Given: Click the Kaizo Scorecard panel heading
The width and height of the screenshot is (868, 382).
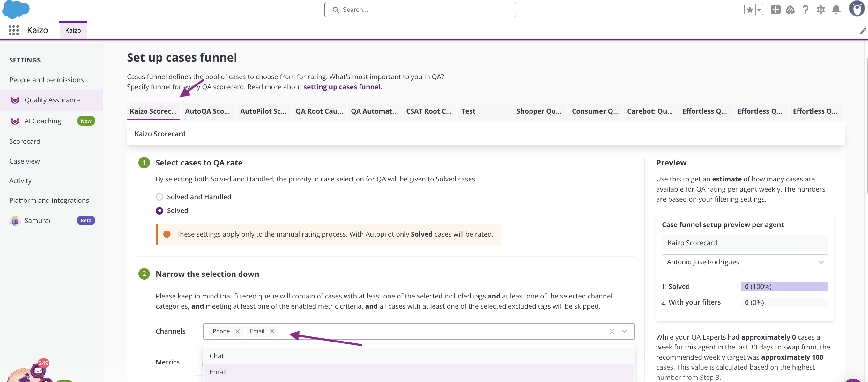Looking at the screenshot, I should 160,134.
